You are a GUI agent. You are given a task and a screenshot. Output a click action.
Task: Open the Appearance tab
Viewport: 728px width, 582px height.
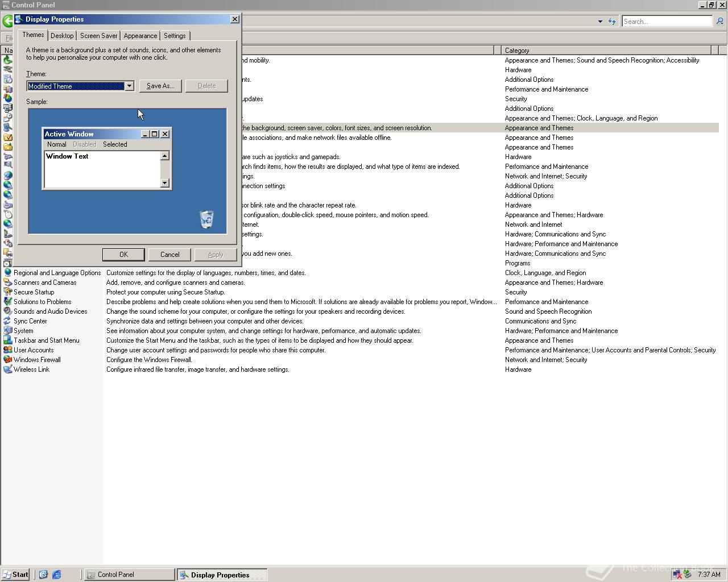140,36
